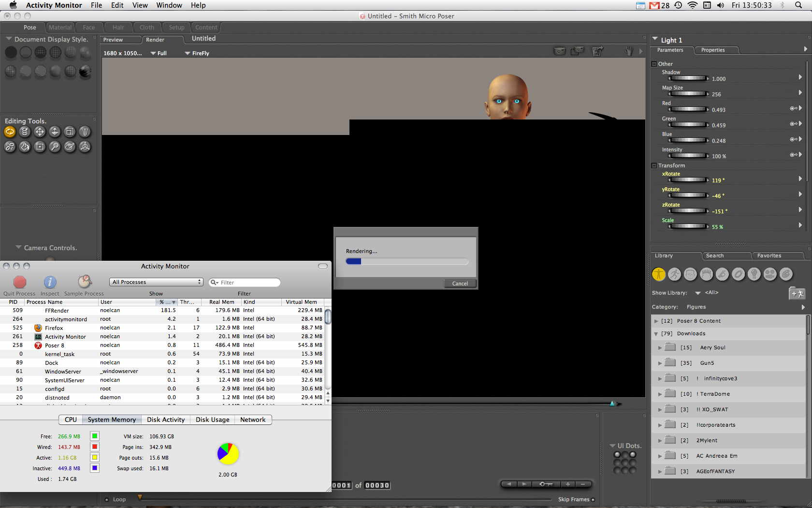
Task: Open the Lights library bulb icon
Action: pos(754,274)
